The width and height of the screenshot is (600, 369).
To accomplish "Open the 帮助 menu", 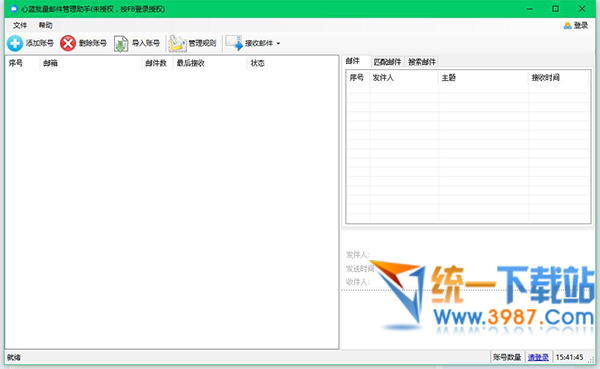I will [46, 25].
